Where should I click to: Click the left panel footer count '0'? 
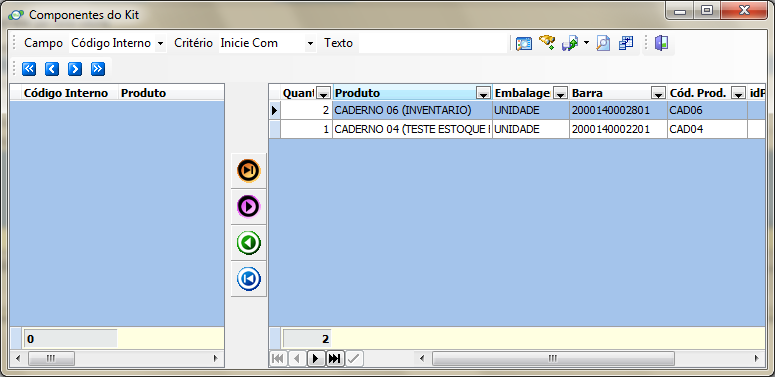[70, 339]
